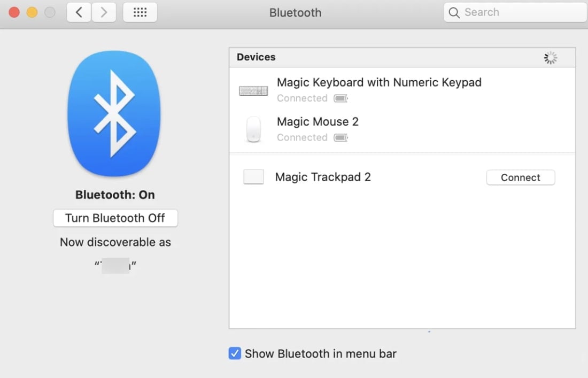Connect the Magic Trackpad 2
This screenshot has width=588, height=378.
(521, 178)
